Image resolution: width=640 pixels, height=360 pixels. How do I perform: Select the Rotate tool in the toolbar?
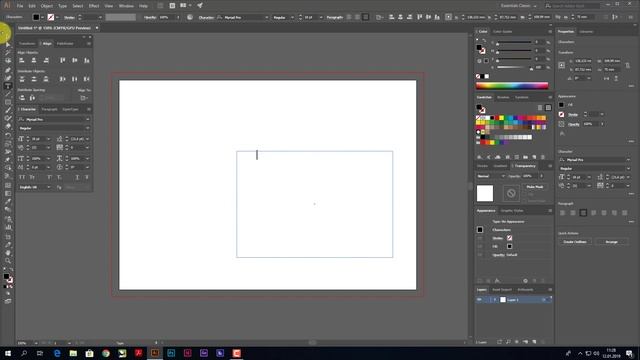coord(8,135)
